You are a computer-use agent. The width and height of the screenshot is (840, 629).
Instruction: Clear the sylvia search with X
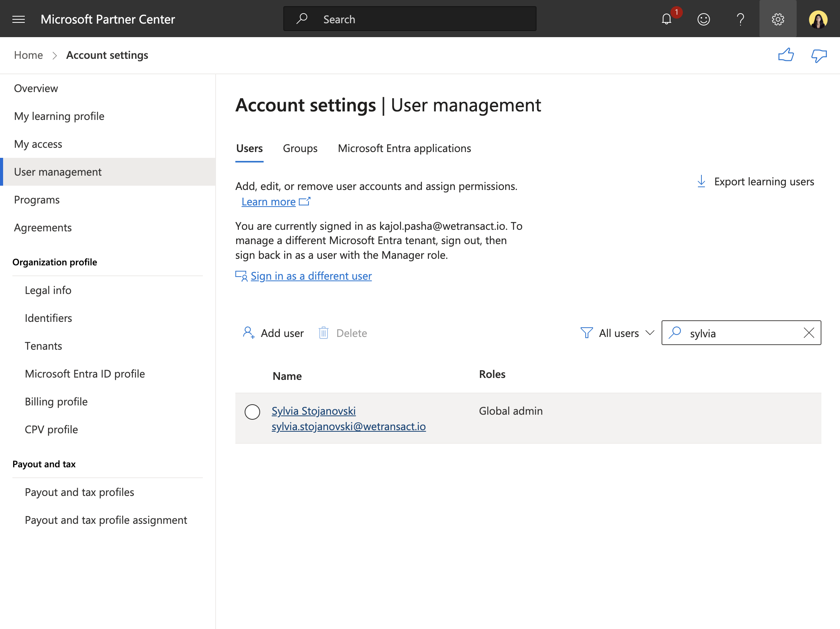[809, 333]
